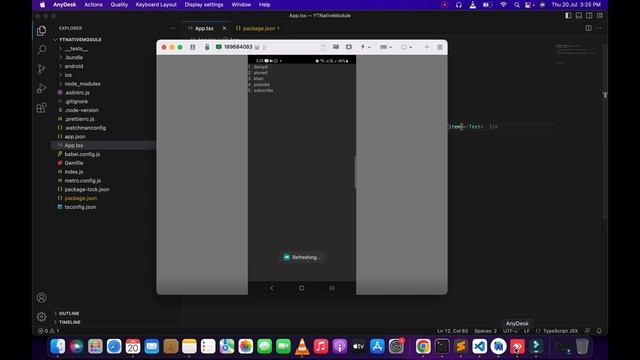Open the Search view in activity bar
640x360 pixels.
click(x=41, y=50)
